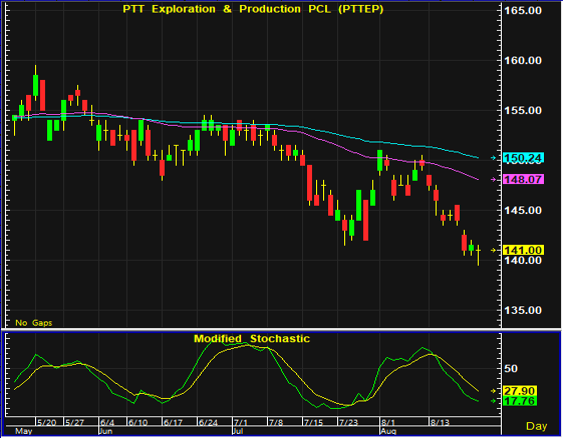Click the green arrow beside 17.76
Screen dimensions: 563x438
[493, 401]
